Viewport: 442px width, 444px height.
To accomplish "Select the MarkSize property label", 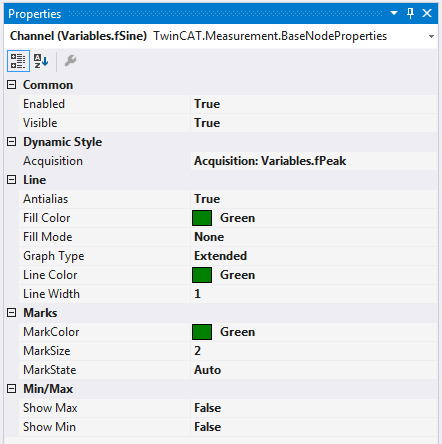I will click(47, 351).
